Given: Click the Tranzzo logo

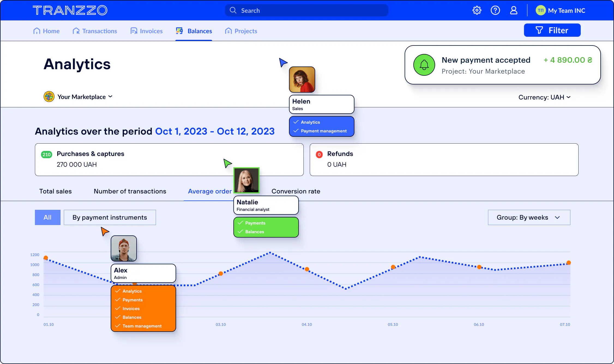Looking at the screenshot, I should pyautogui.click(x=70, y=10).
